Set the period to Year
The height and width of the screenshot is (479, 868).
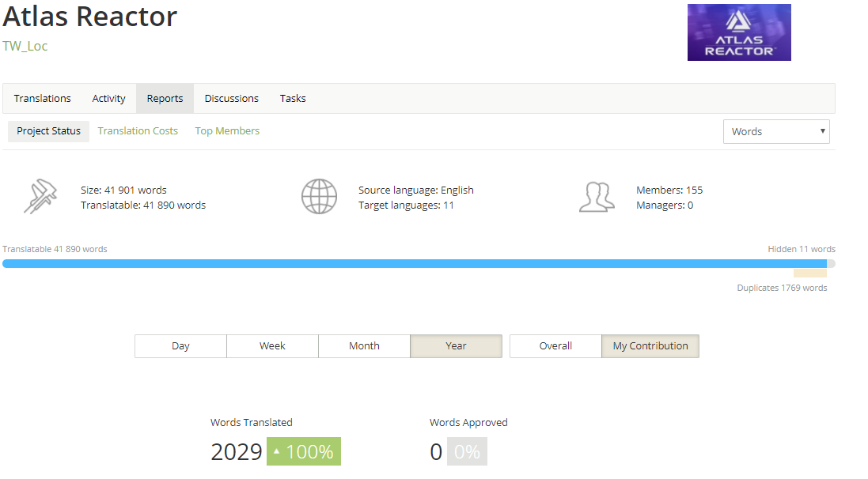click(456, 346)
